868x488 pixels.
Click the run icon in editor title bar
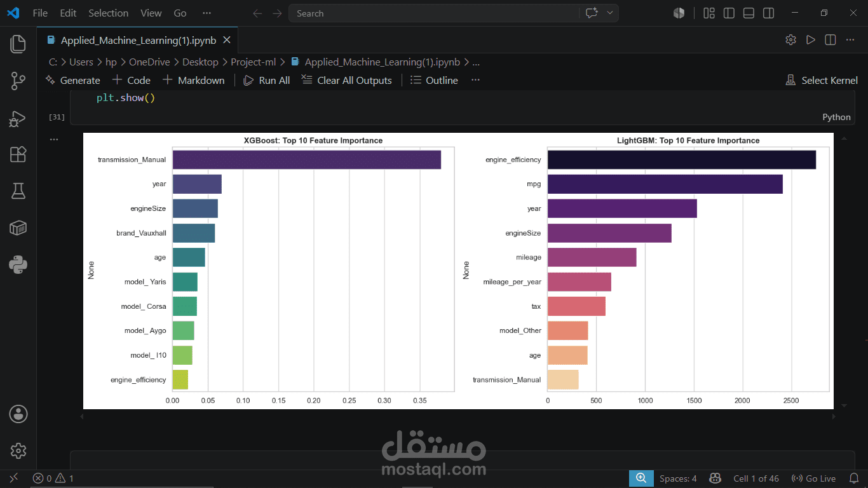(x=810, y=39)
